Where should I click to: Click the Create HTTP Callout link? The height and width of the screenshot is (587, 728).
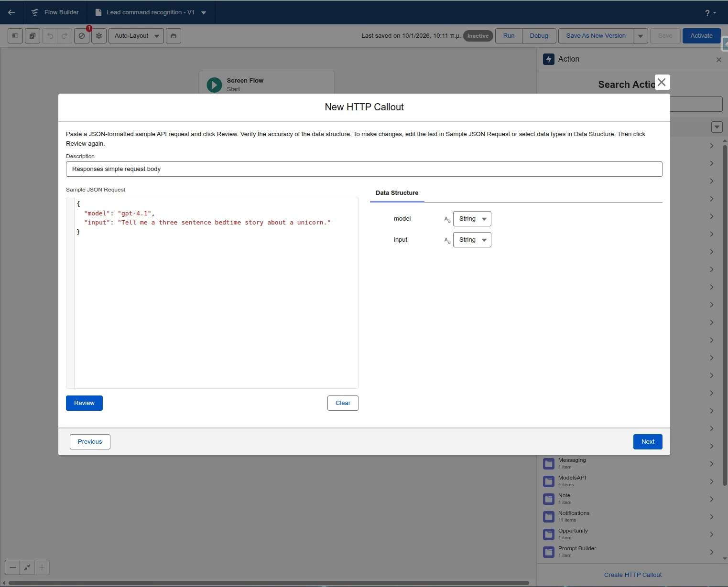tap(633, 575)
